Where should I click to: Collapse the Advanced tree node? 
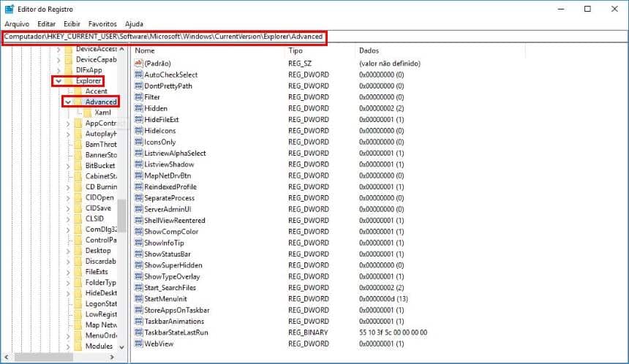[68, 102]
